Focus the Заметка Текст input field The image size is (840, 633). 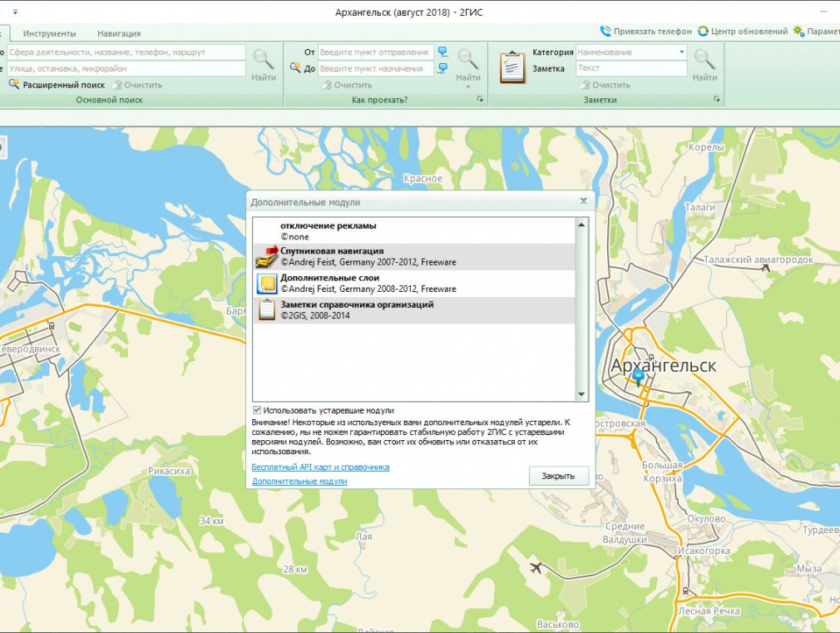[x=631, y=68]
